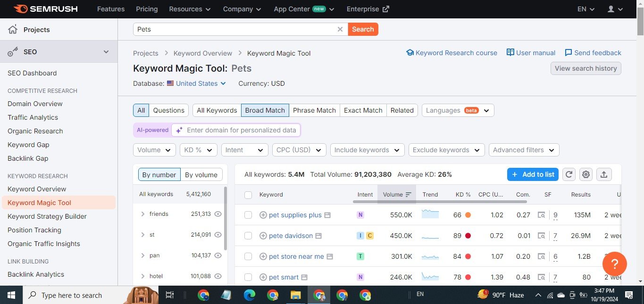Open Languages beta dropdown
The width and height of the screenshot is (644, 304).
(458, 110)
